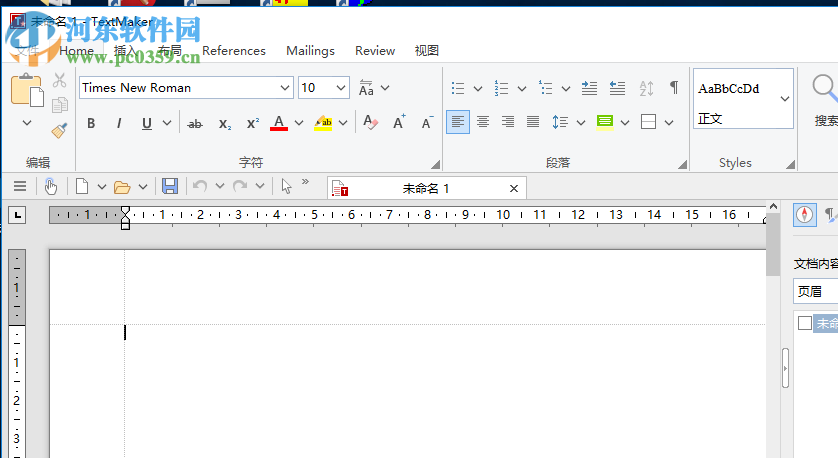Open the Review ribbon tab
838x458 pixels.
point(375,51)
